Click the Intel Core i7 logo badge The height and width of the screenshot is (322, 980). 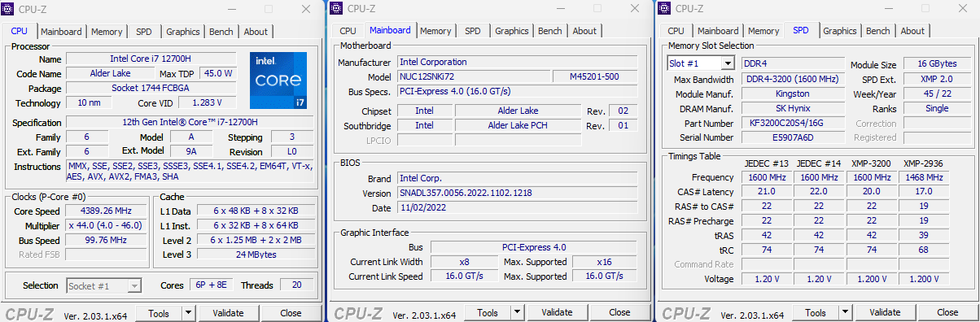(279, 81)
